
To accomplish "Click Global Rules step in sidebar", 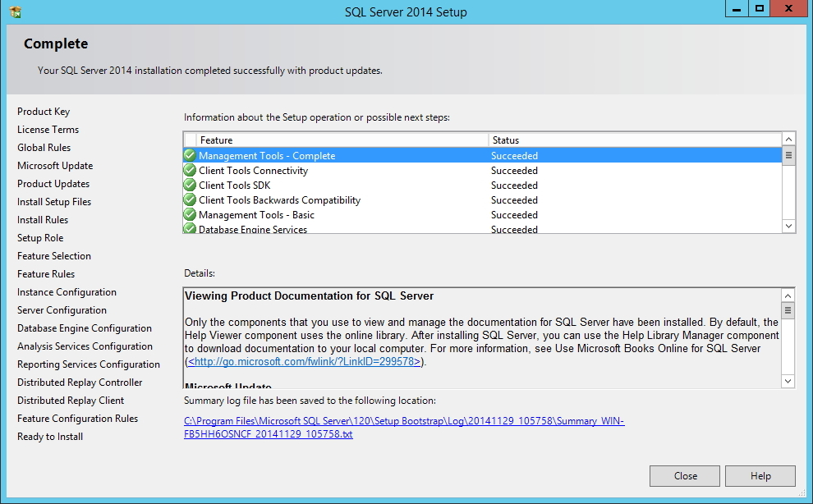I will click(x=44, y=148).
